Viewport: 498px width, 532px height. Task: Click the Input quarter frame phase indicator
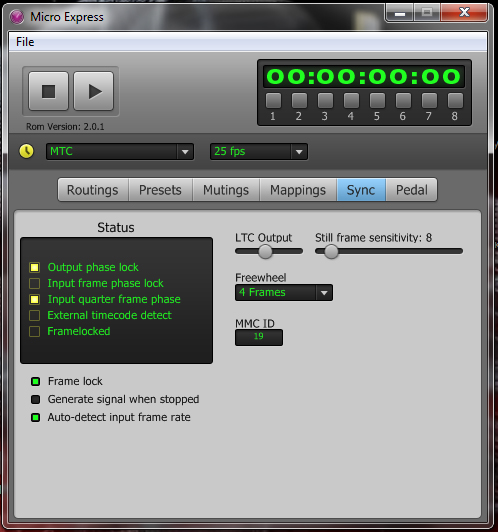coord(34,299)
